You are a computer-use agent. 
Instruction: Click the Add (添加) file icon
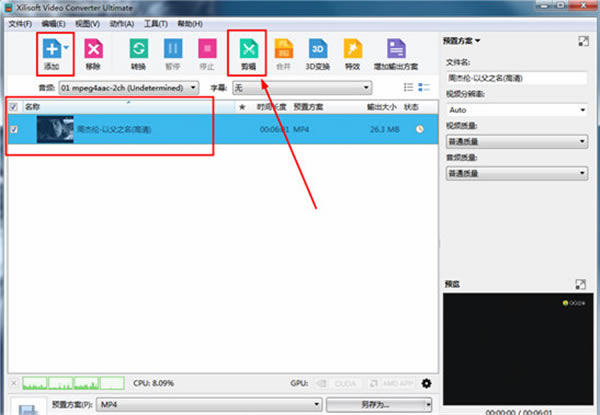52,49
